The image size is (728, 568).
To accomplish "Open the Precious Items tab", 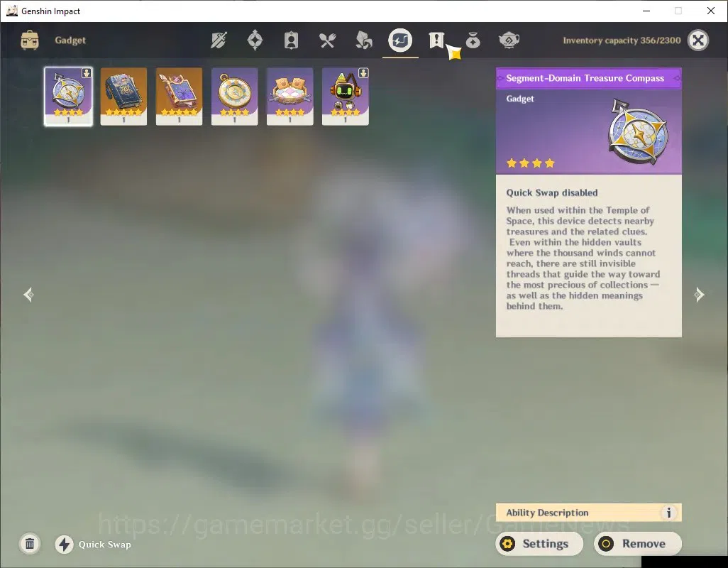I will (473, 40).
